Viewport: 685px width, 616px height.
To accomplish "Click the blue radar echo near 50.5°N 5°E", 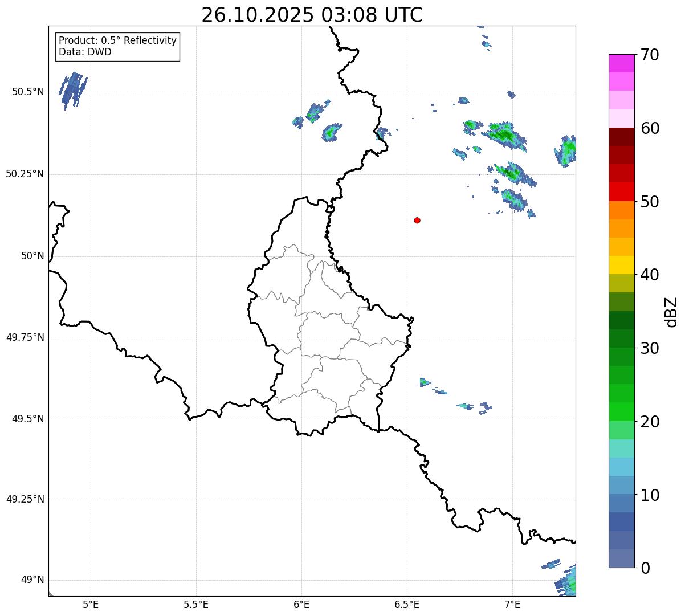I will tap(74, 90).
